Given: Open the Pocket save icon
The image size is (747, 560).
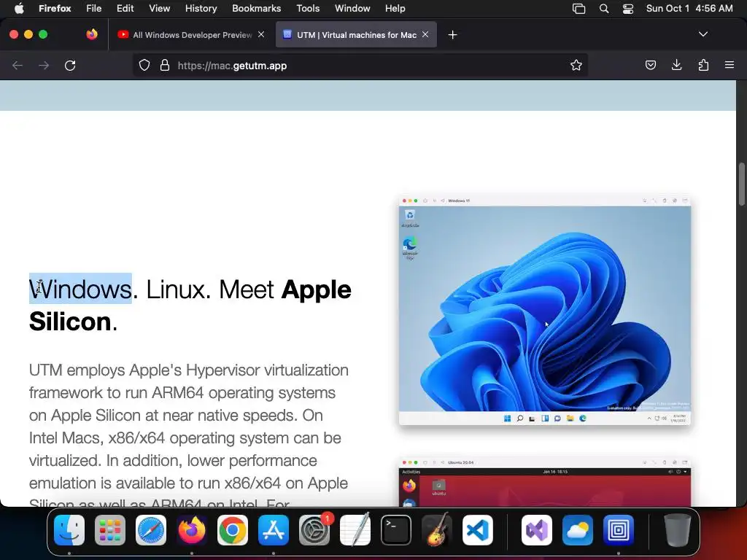Looking at the screenshot, I should [650, 65].
